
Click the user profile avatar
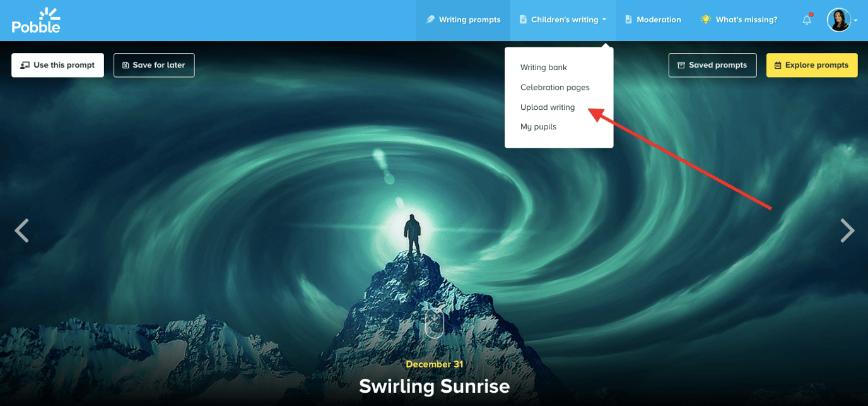[x=839, y=20]
